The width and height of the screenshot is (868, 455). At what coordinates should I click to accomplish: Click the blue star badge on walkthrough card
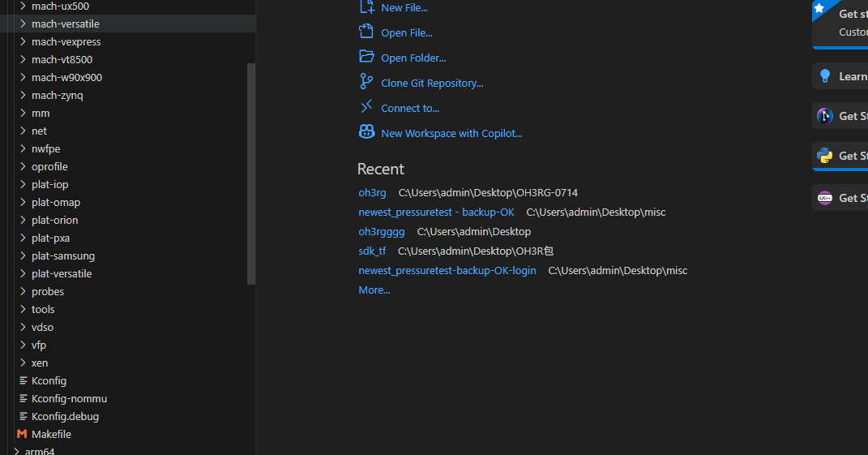(x=820, y=8)
